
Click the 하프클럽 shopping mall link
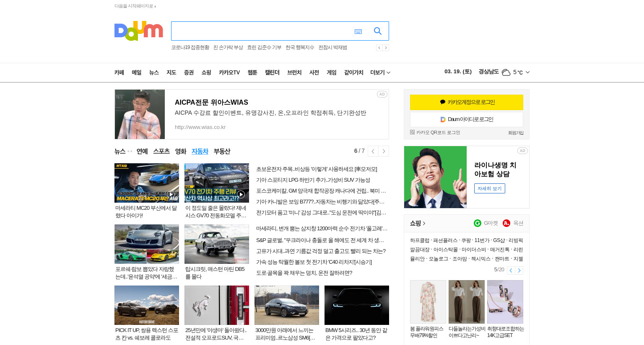[x=420, y=240]
